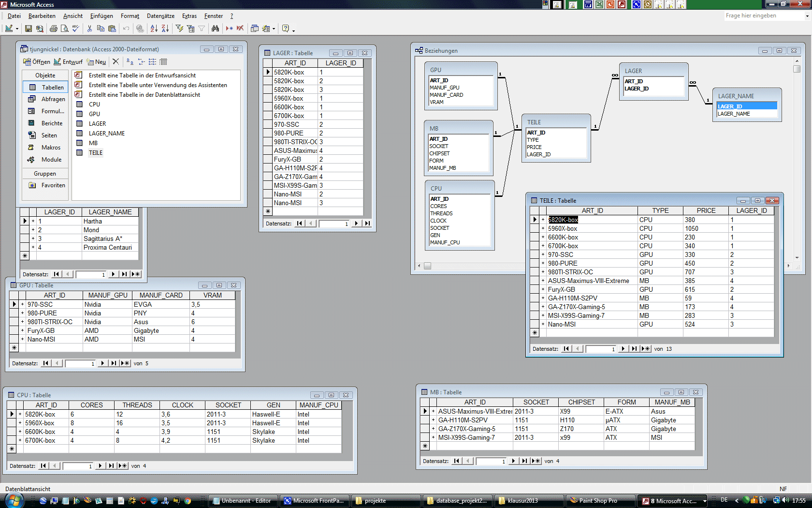Viewport: 812px width, 508px height.
Task: Open the New Object dropdown arrow
Action: 274,29
